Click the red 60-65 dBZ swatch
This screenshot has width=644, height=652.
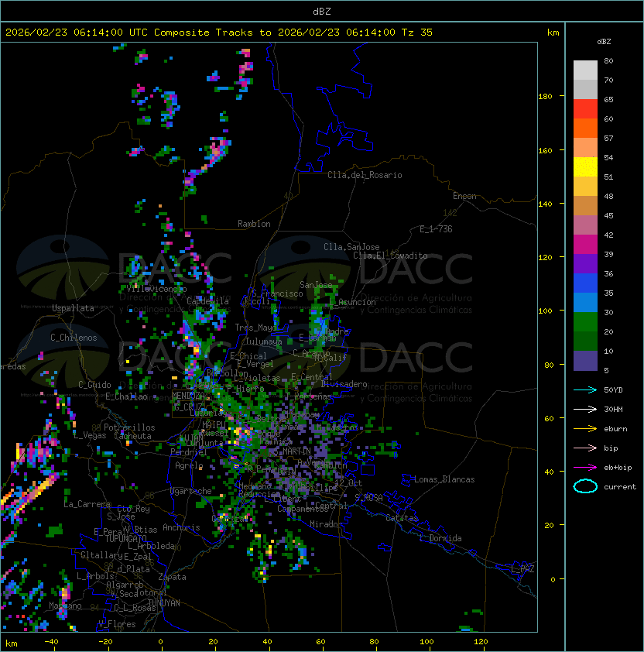(585, 109)
